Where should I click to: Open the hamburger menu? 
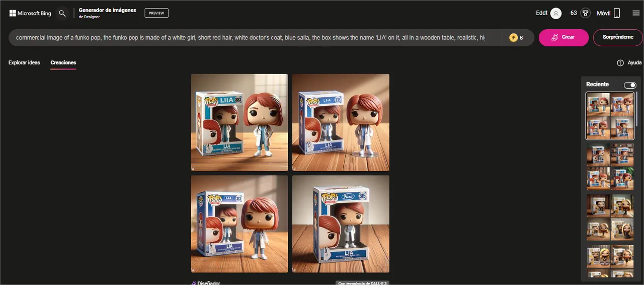pos(636,13)
